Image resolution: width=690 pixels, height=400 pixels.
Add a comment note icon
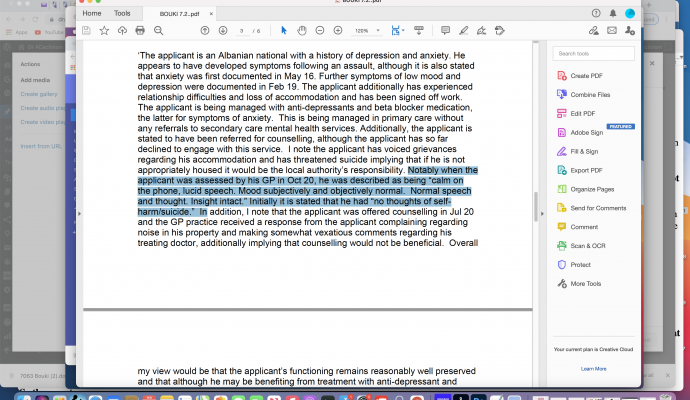pos(445,31)
